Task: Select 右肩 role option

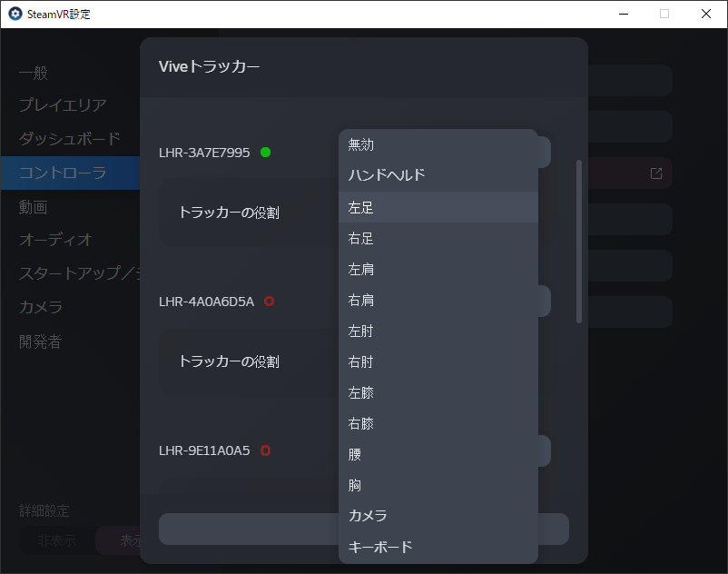Action: [x=438, y=300]
